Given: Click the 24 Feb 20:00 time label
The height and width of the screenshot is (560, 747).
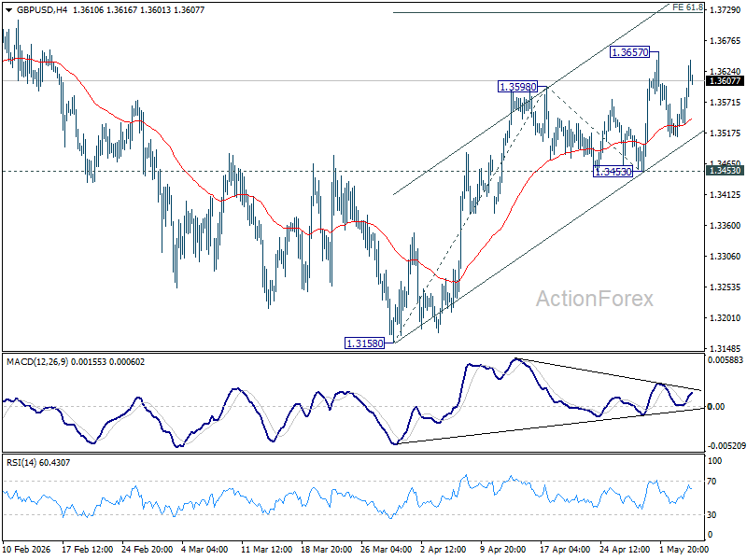Looking at the screenshot, I should tap(148, 550).
